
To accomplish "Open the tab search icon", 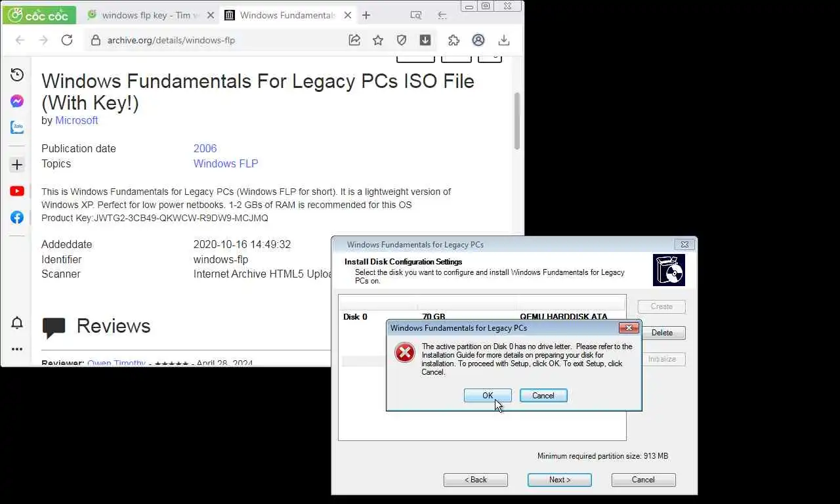I will tap(415, 15).
